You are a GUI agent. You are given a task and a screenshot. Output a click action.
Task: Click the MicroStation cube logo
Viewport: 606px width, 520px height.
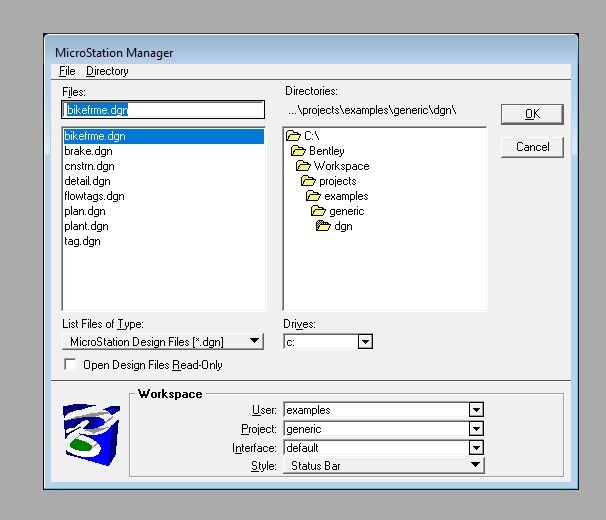pos(92,435)
